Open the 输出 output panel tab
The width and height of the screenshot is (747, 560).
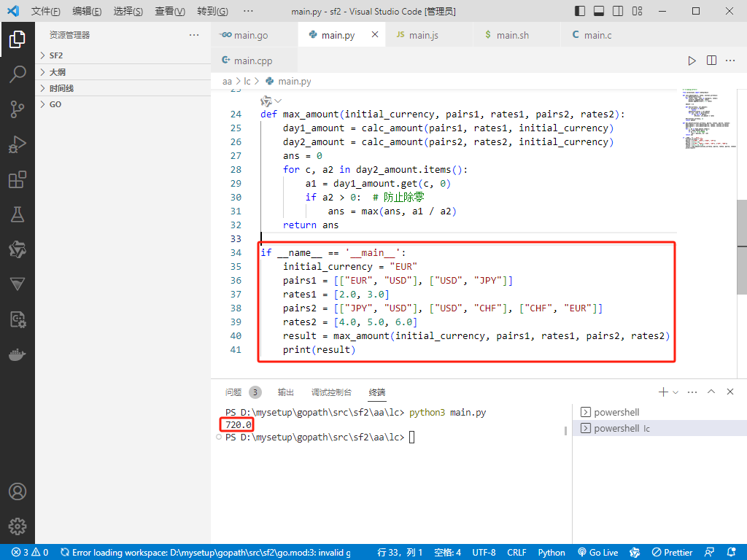click(x=285, y=392)
